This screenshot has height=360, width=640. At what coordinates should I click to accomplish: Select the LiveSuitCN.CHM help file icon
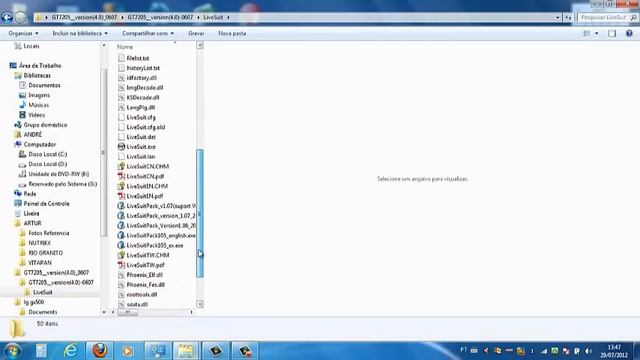(121, 166)
